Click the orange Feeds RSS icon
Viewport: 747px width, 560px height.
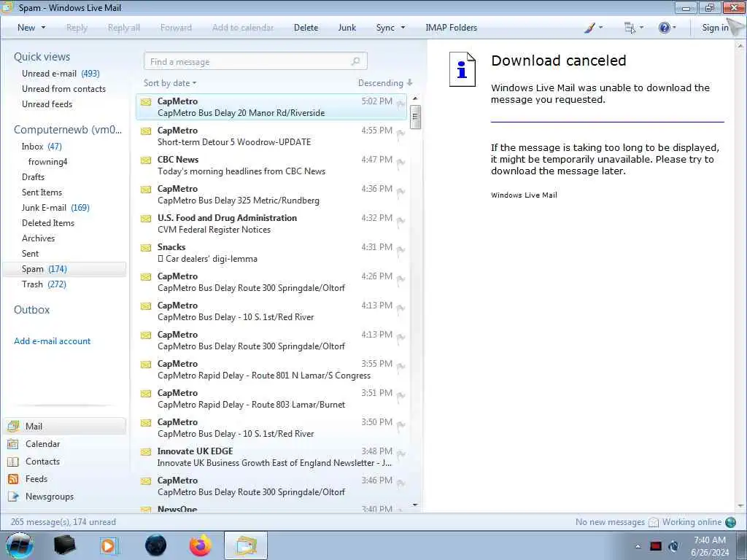click(13, 479)
